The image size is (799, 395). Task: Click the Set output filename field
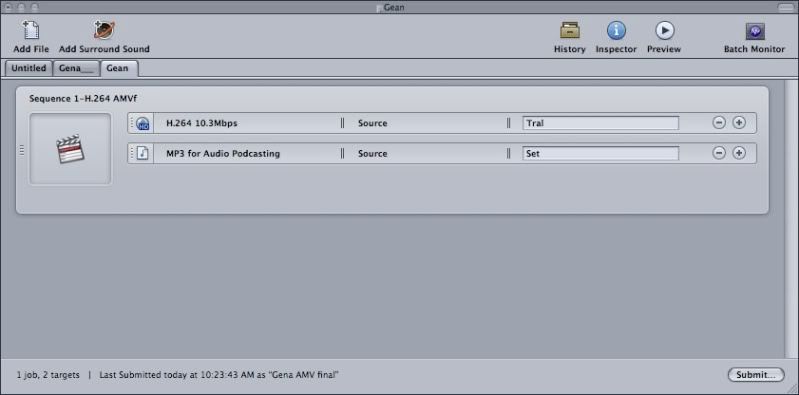pyautogui.click(x=600, y=153)
